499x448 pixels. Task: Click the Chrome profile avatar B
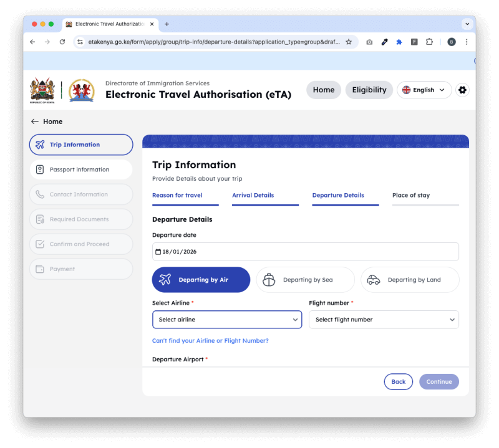(451, 42)
